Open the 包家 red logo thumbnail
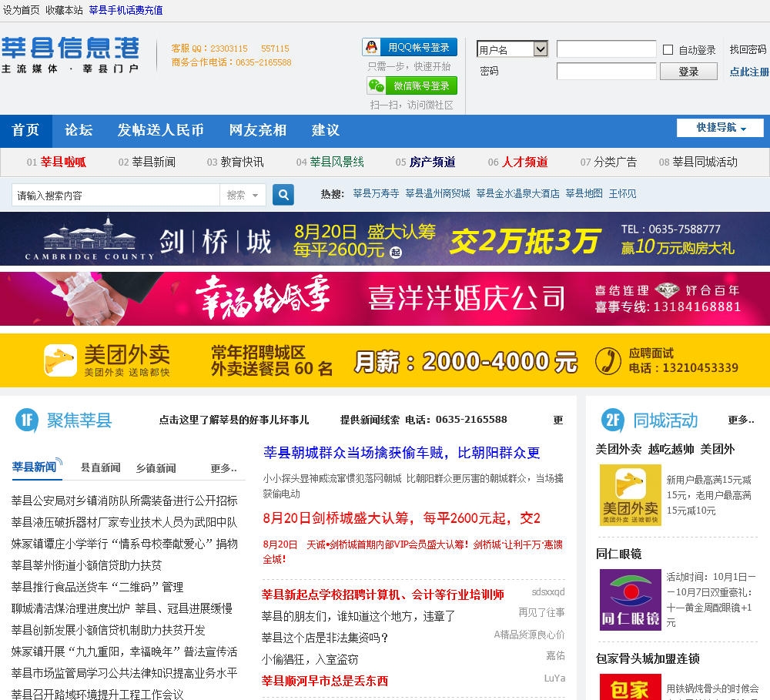This screenshot has width=770, height=700. 630,687
